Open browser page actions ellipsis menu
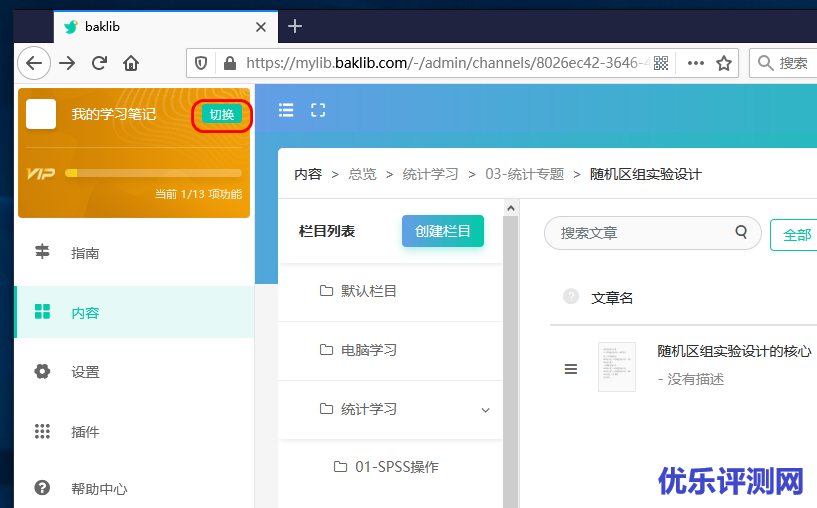This screenshot has width=817, height=508. point(695,63)
